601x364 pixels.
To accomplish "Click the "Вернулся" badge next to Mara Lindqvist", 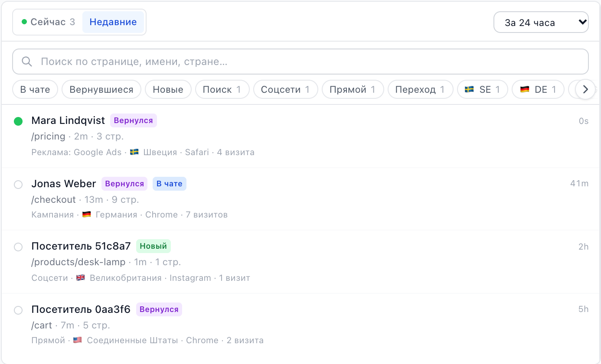I will [134, 120].
